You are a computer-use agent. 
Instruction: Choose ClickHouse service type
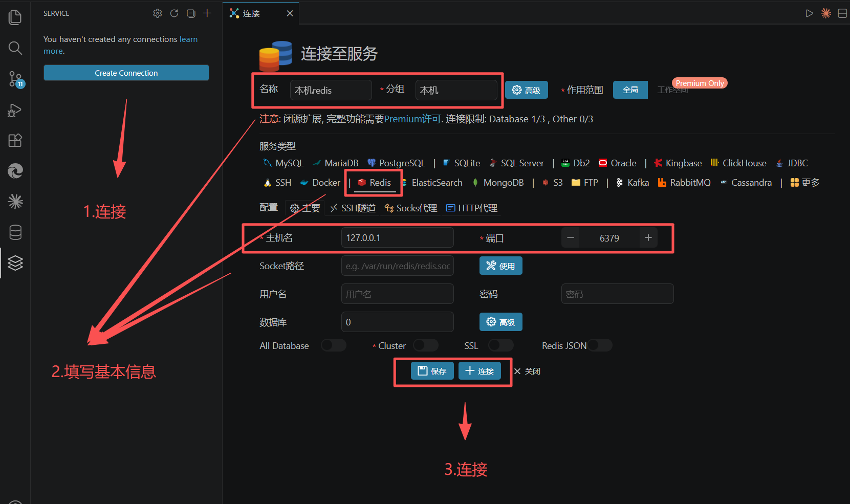(x=738, y=163)
